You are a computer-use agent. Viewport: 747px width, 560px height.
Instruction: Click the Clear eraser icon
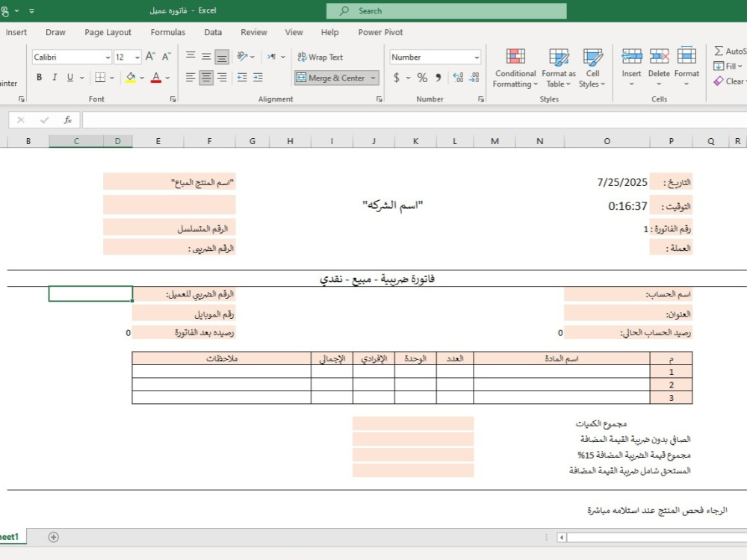719,81
